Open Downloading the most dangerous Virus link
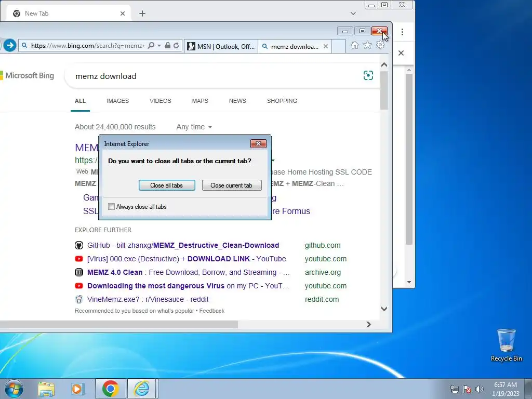Image resolution: width=532 pixels, height=399 pixels. pos(188,286)
